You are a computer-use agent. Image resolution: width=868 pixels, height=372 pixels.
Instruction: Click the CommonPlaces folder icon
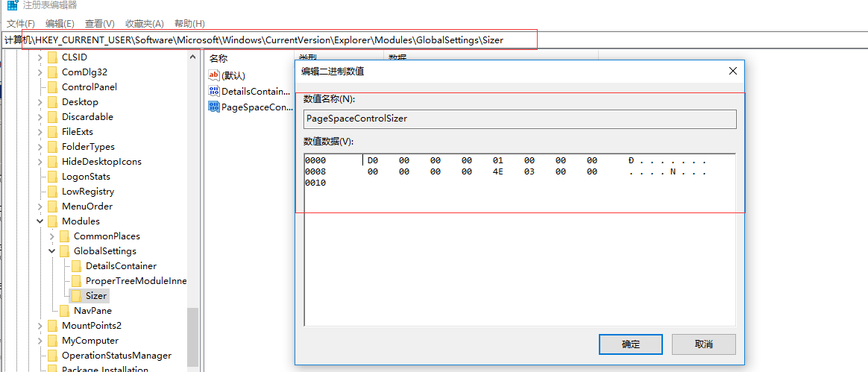[x=65, y=236]
